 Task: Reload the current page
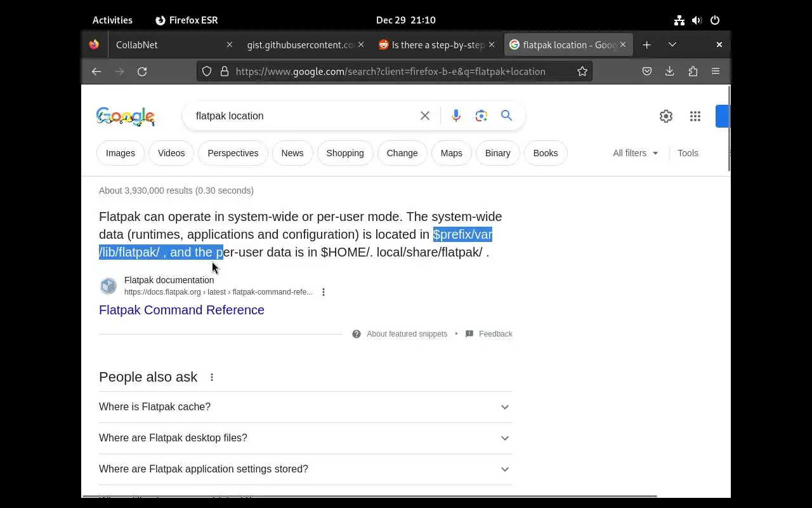142,72
